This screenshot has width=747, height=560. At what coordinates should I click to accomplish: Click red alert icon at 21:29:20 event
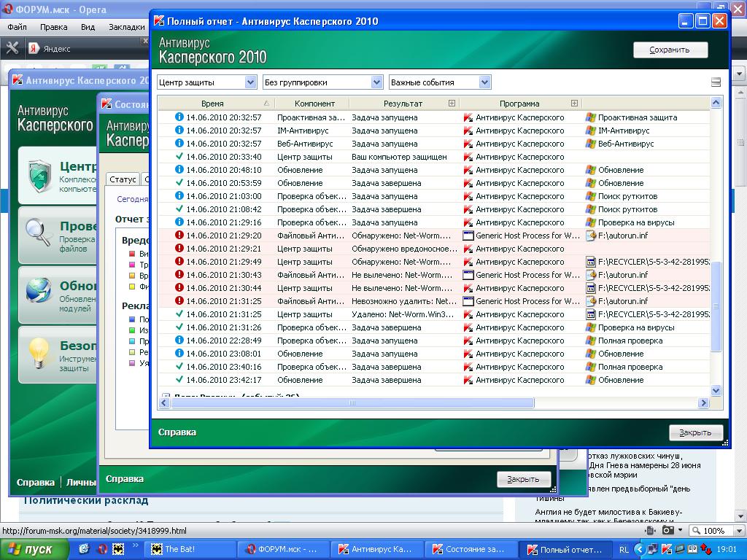[179, 236]
